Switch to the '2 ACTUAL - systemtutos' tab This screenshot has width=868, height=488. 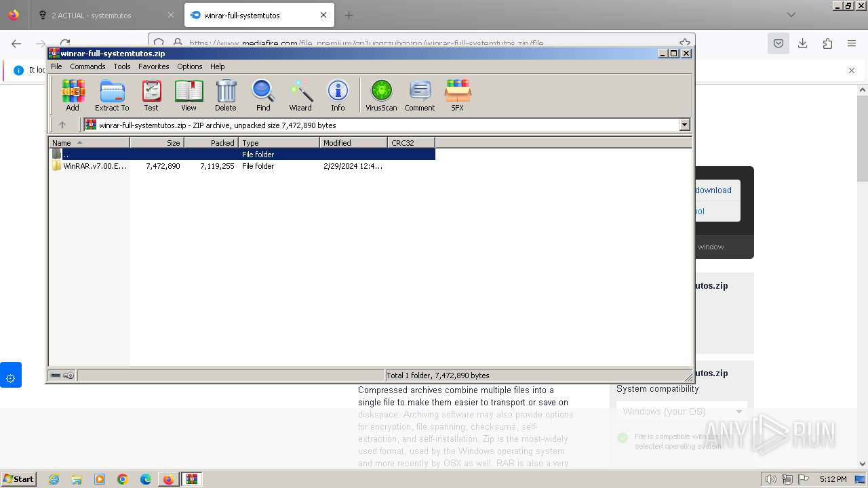click(105, 15)
